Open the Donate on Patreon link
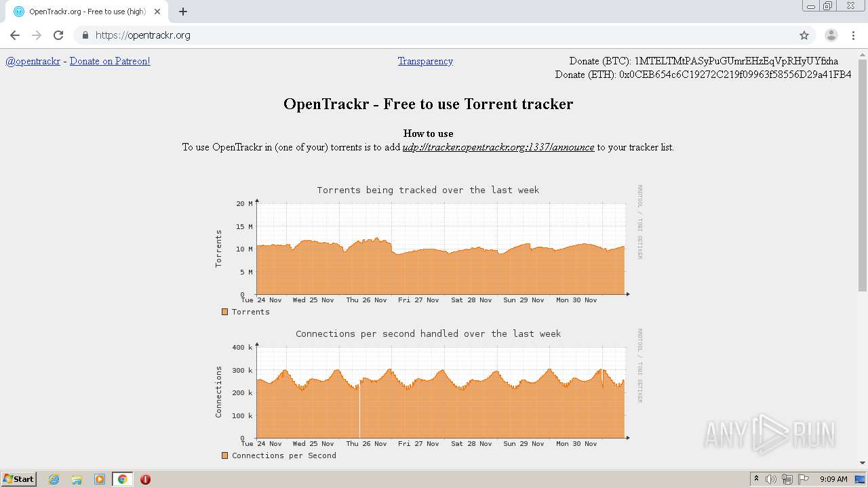The width and height of the screenshot is (868, 488). pos(110,61)
